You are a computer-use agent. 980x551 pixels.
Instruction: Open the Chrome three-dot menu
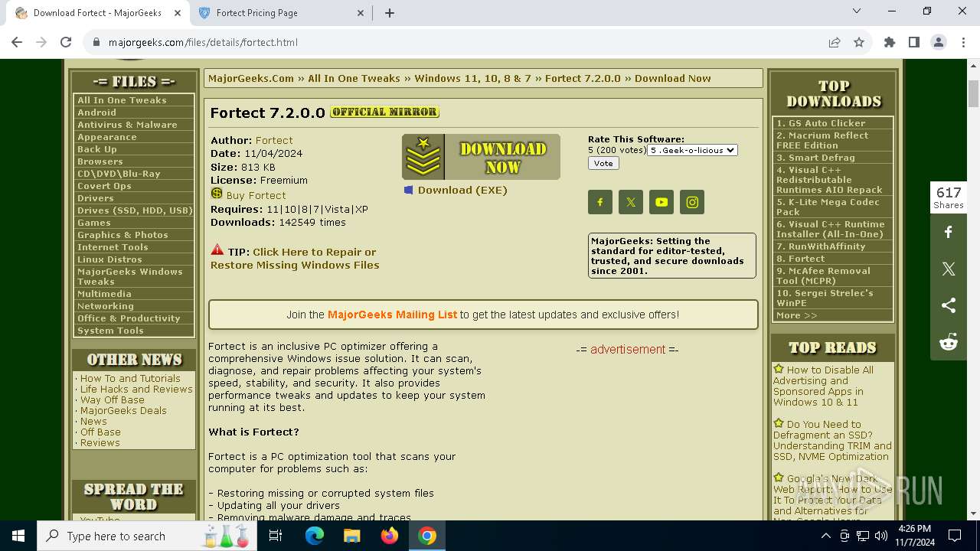click(962, 42)
